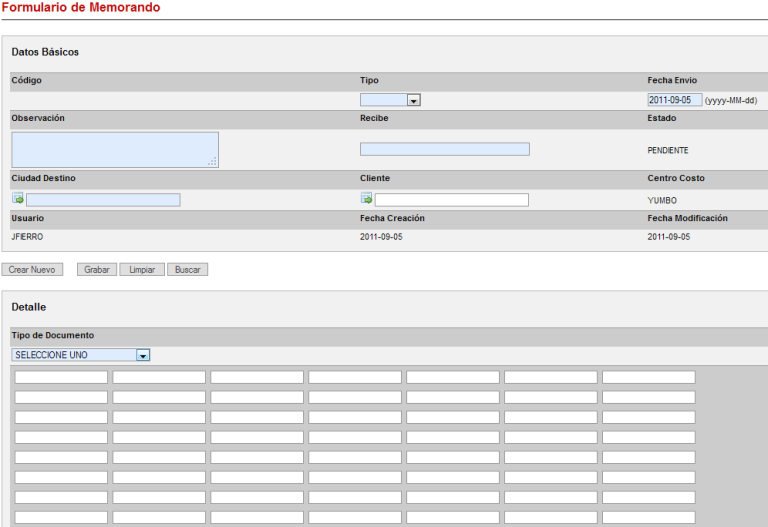Click the Cliente lookup arrow icon
This screenshot has height=527, width=768.
367,199
